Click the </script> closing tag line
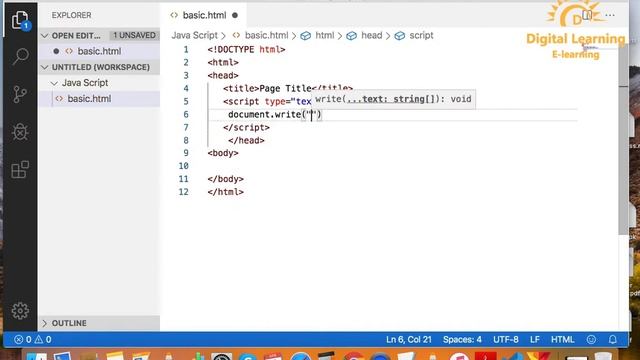This screenshot has height=360, width=640. pyautogui.click(x=246, y=128)
